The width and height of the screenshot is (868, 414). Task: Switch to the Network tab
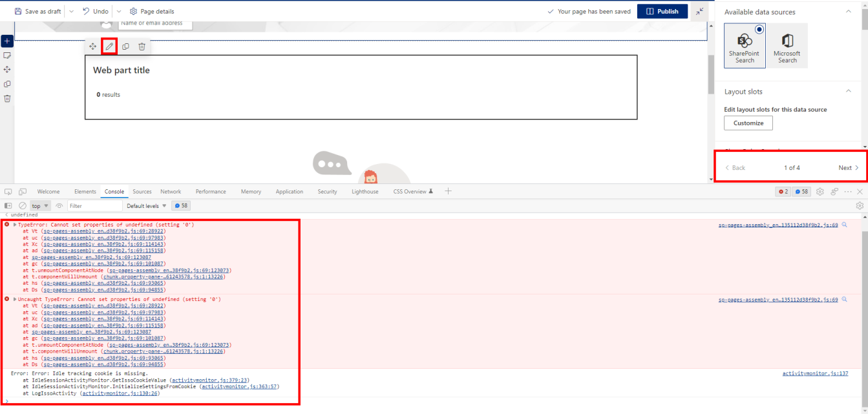171,191
